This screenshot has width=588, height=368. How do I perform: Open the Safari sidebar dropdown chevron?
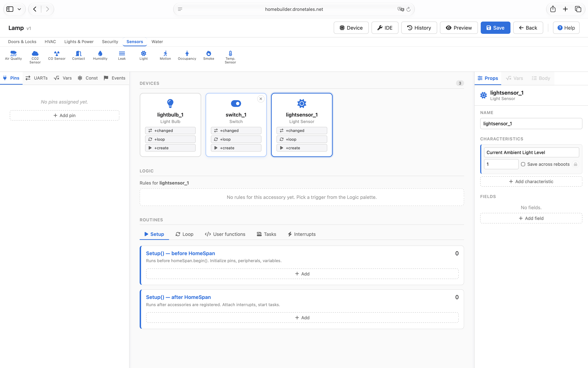coord(19,9)
